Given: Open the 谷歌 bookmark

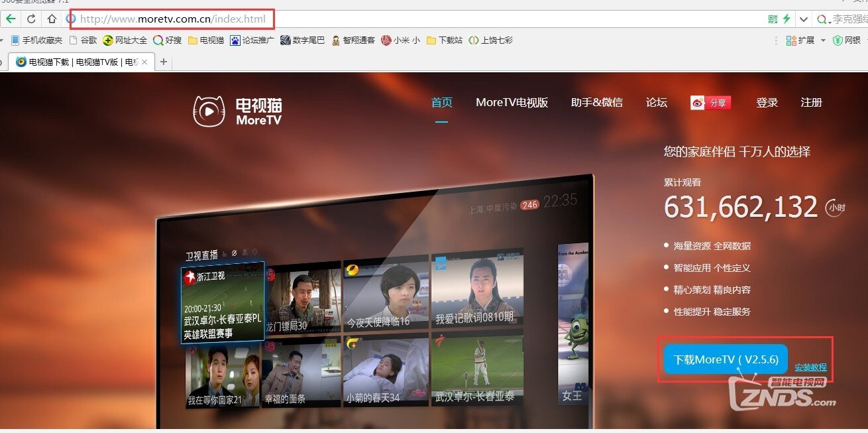Looking at the screenshot, I should [x=83, y=40].
